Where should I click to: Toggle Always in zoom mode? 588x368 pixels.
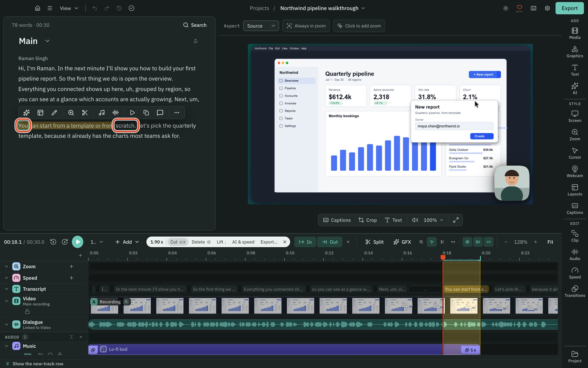pos(306,26)
